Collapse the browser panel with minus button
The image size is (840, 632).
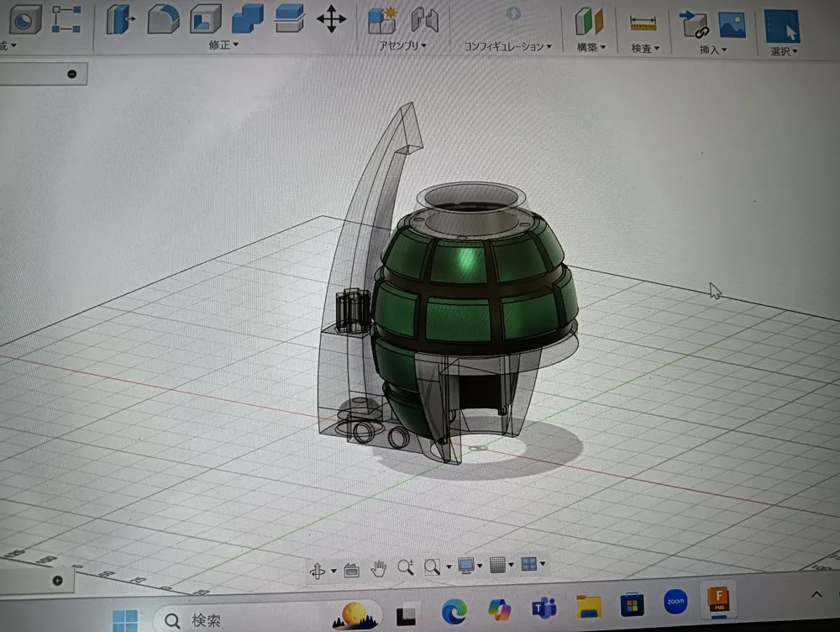pyautogui.click(x=71, y=74)
